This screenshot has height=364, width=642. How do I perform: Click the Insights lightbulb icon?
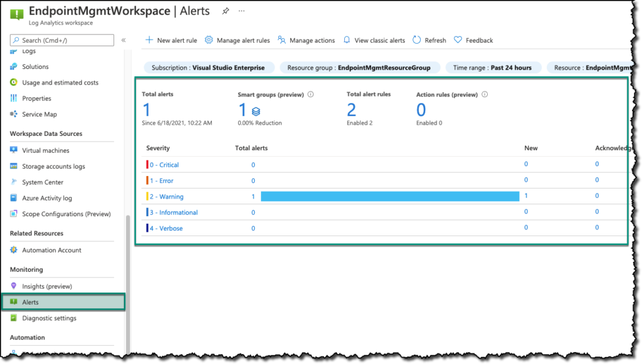click(14, 286)
